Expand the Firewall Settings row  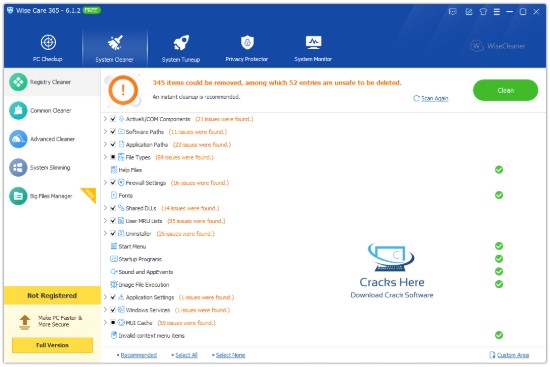tap(105, 182)
